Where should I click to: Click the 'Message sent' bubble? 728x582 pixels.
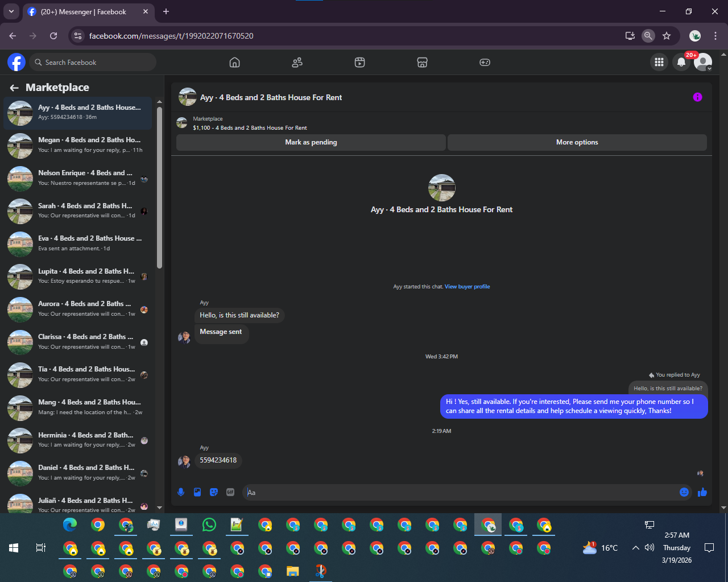[x=221, y=334]
